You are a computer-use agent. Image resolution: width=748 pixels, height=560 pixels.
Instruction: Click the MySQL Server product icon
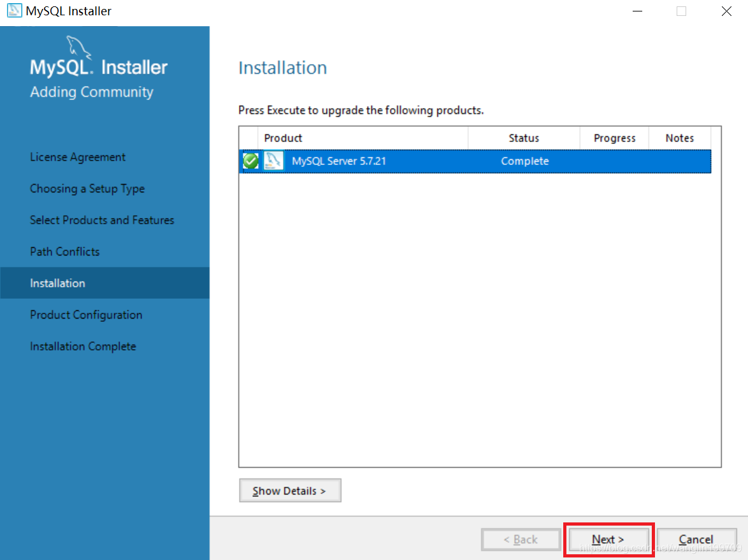click(x=273, y=161)
